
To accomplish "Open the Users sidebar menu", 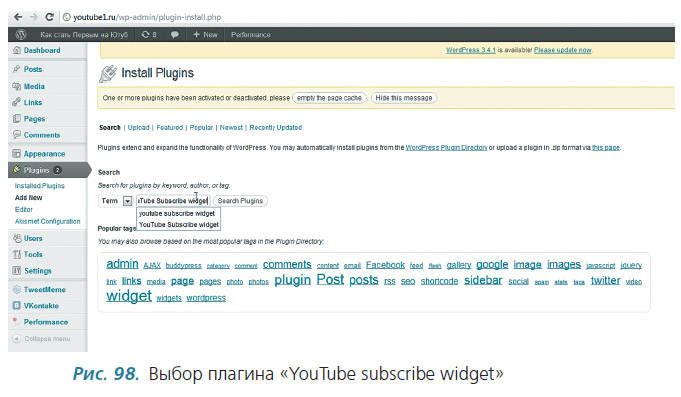I will 33,238.
